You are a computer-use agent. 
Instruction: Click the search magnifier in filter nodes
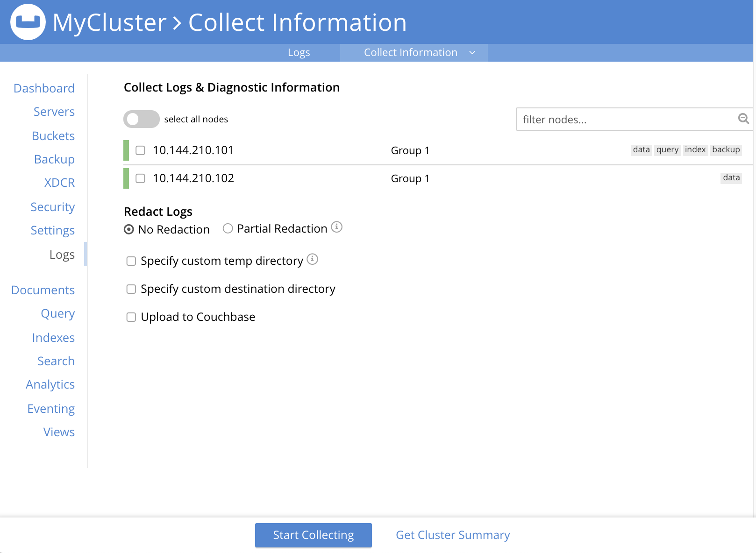[x=743, y=119]
